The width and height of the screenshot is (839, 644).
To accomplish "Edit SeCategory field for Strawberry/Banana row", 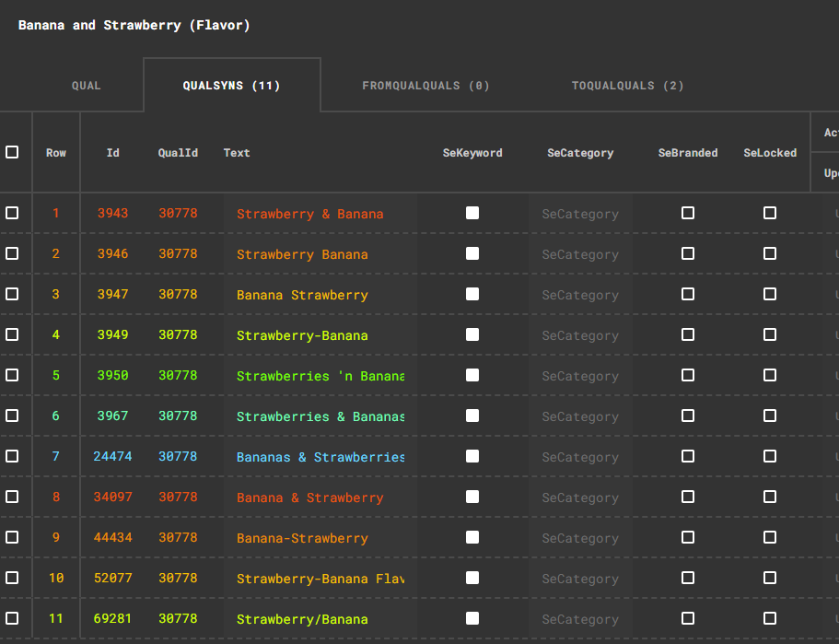I will click(x=580, y=619).
